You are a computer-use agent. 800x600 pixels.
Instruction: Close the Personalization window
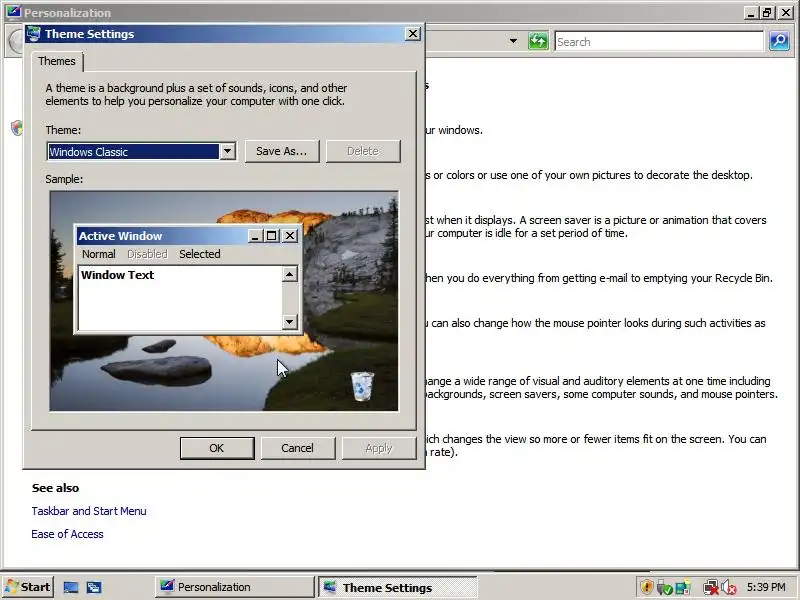tap(786, 12)
